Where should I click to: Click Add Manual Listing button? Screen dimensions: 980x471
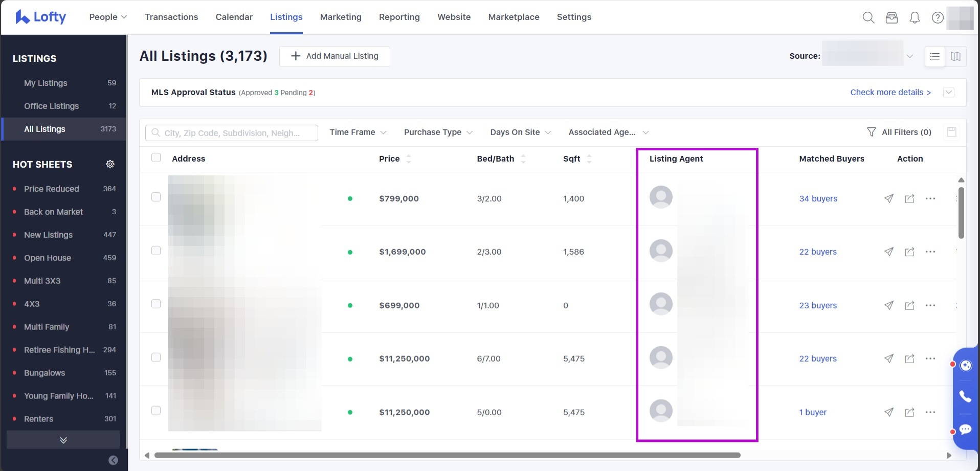335,56
